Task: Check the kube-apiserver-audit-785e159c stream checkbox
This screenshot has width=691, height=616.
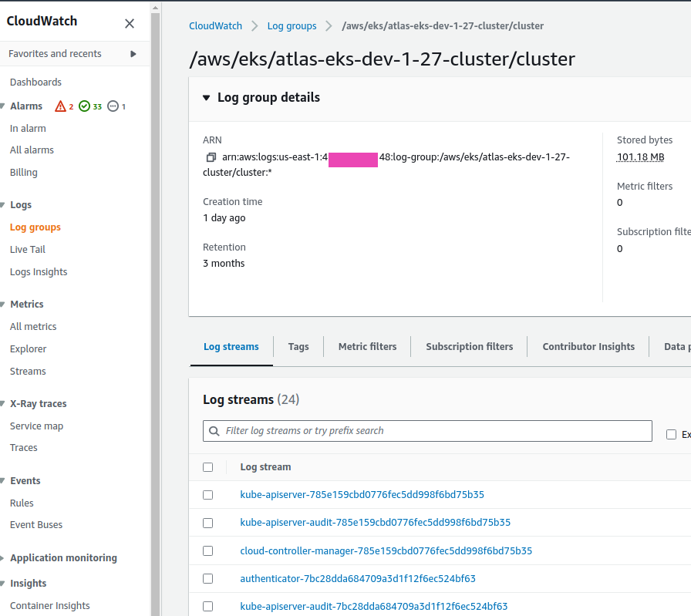Action: [x=208, y=523]
